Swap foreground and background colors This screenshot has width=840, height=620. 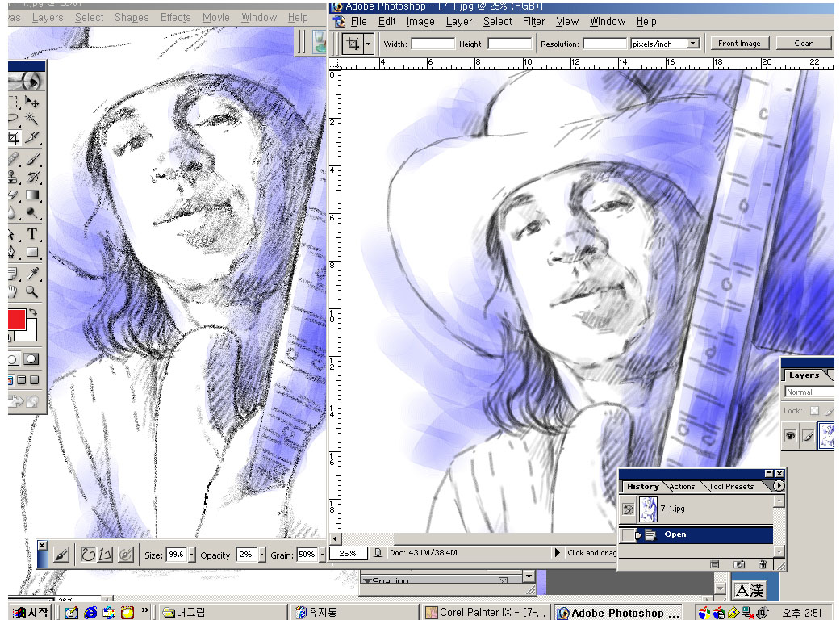33,312
